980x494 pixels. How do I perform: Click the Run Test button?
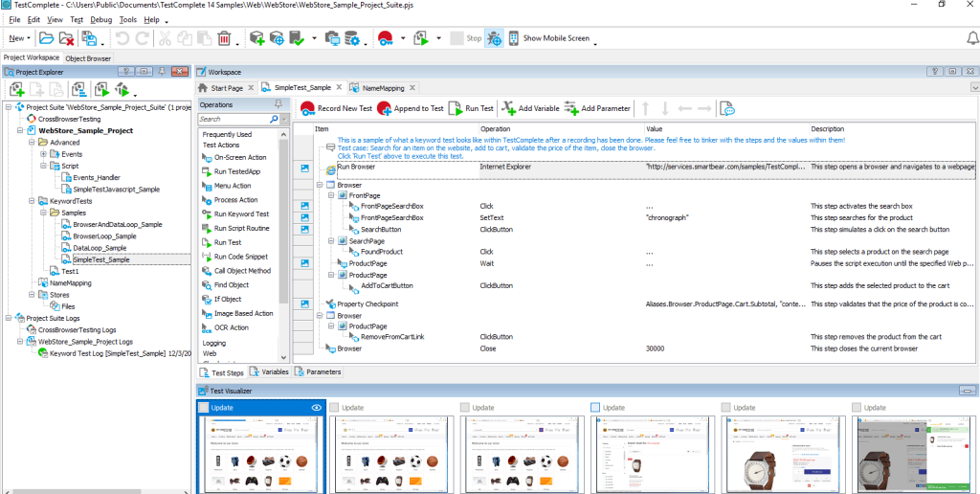(472, 108)
